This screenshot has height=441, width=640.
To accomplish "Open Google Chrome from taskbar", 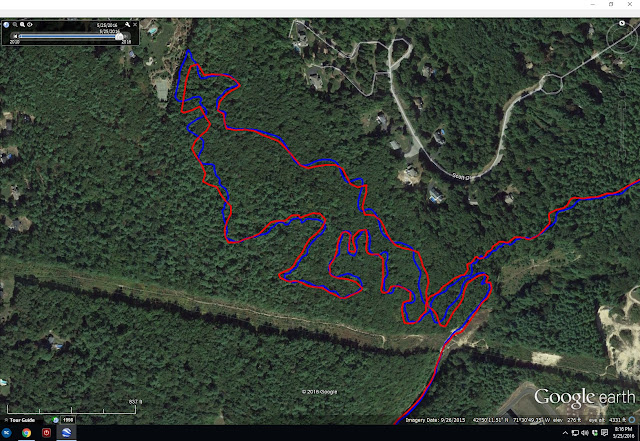I will (x=27, y=433).
